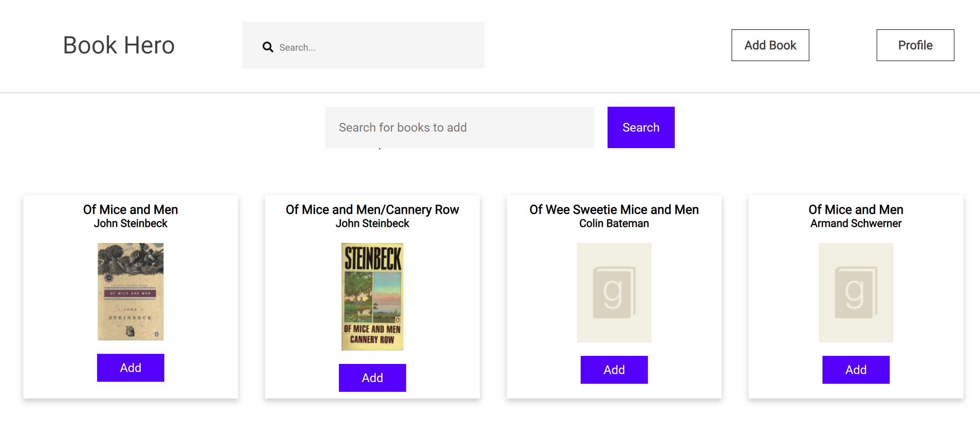
Task: Add Of Wee Sweetie Mice and Men
Action: click(614, 369)
